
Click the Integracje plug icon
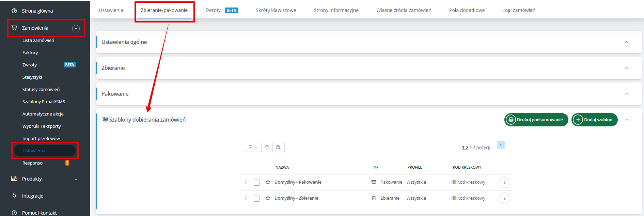click(x=14, y=196)
